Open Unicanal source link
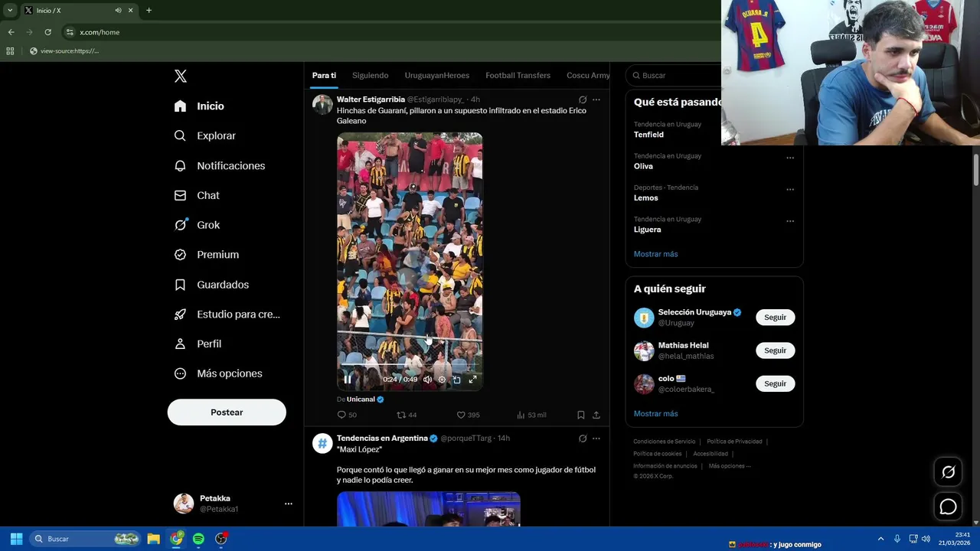 click(361, 399)
